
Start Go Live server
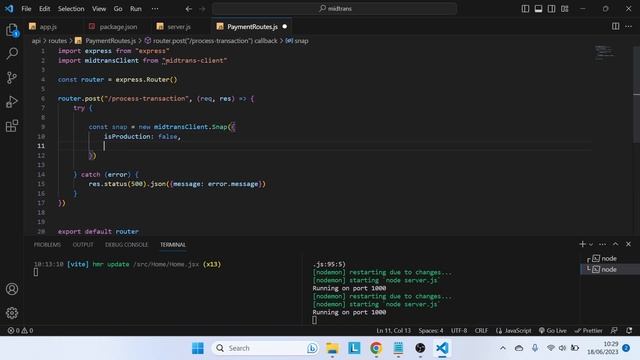point(553,331)
